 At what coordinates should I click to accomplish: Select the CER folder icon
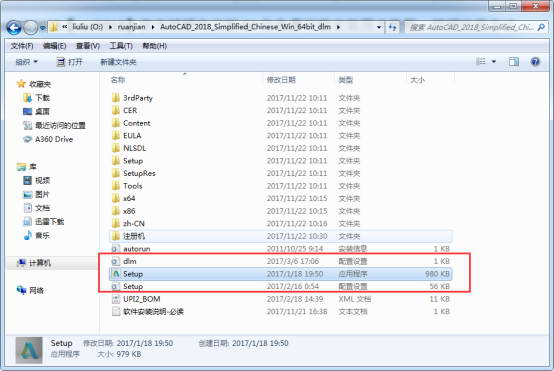pyautogui.click(x=116, y=111)
